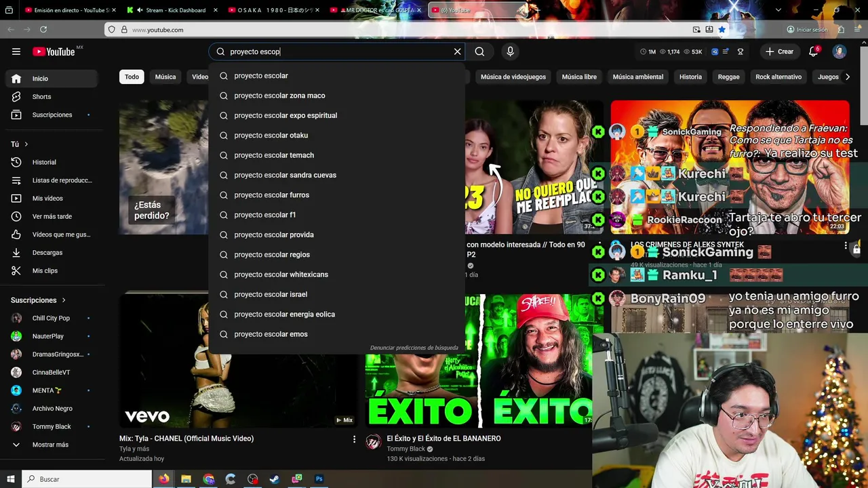868x488 pixels.
Task: Click the magnifier search button
Action: pyautogui.click(x=479, y=52)
